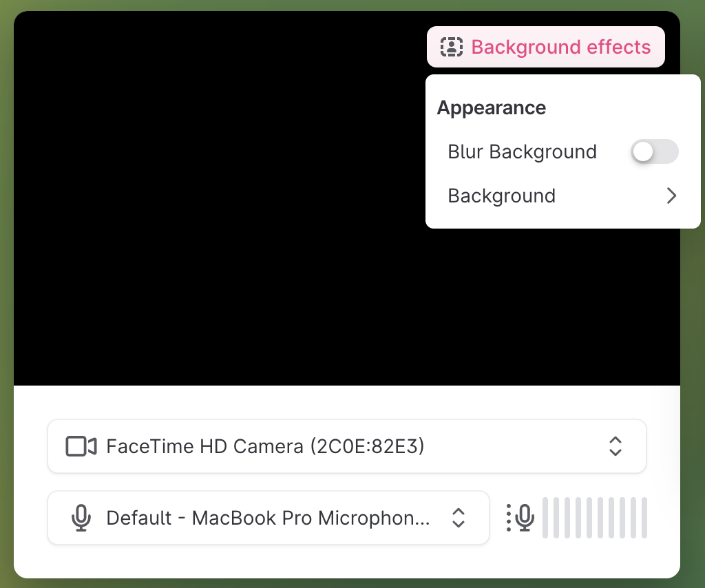Click the right-arrow chevron on the Background row
This screenshot has width=705, height=588.
click(671, 196)
